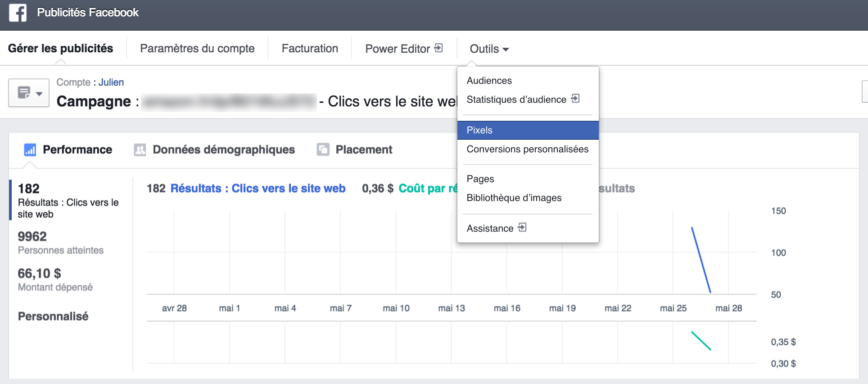Click the Campagne heading text

pos(94,101)
